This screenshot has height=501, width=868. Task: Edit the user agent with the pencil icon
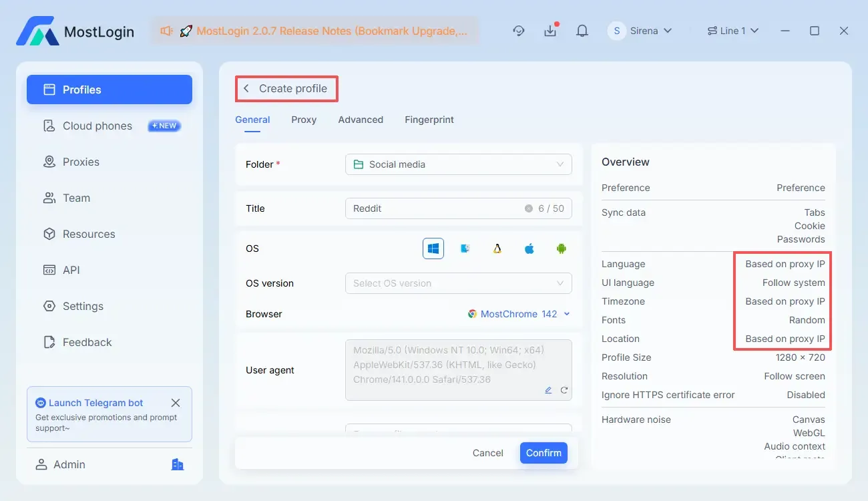[x=548, y=390]
